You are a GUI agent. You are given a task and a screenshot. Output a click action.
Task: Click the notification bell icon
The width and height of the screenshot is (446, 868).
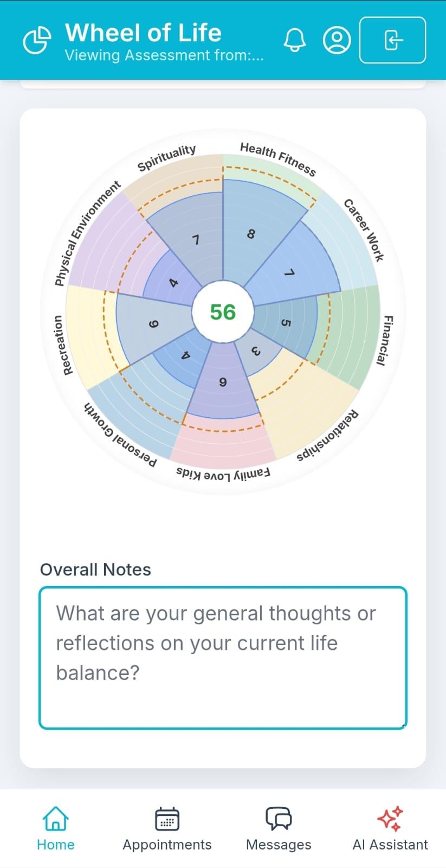coord(295,40)
